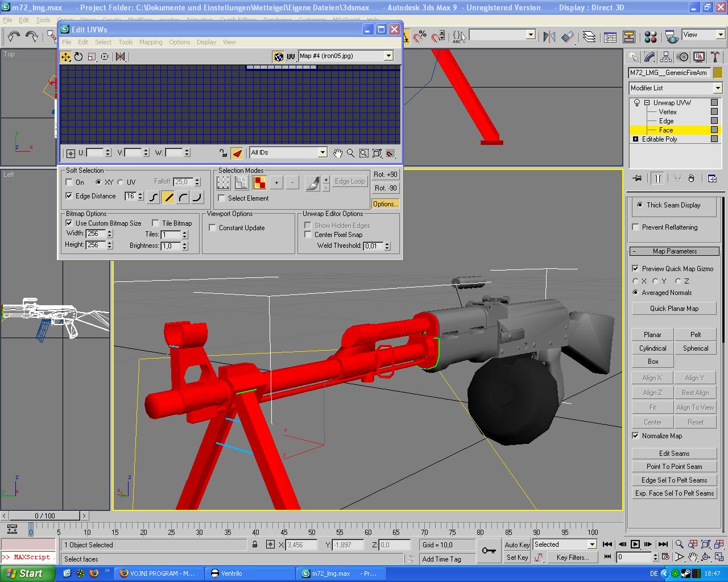Screen dimensions: 728x582
Task: Open the Map #4 (iron05.jpg) texture dropdown
Action: pos(388,56)
